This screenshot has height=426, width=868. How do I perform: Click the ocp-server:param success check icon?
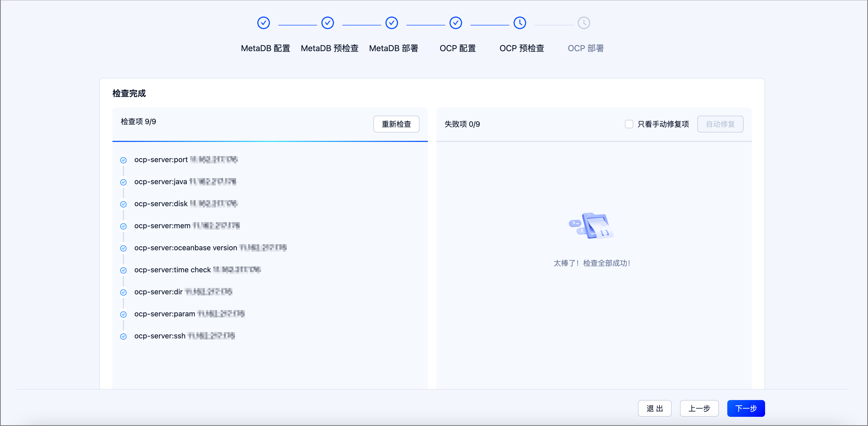[123, 315]
